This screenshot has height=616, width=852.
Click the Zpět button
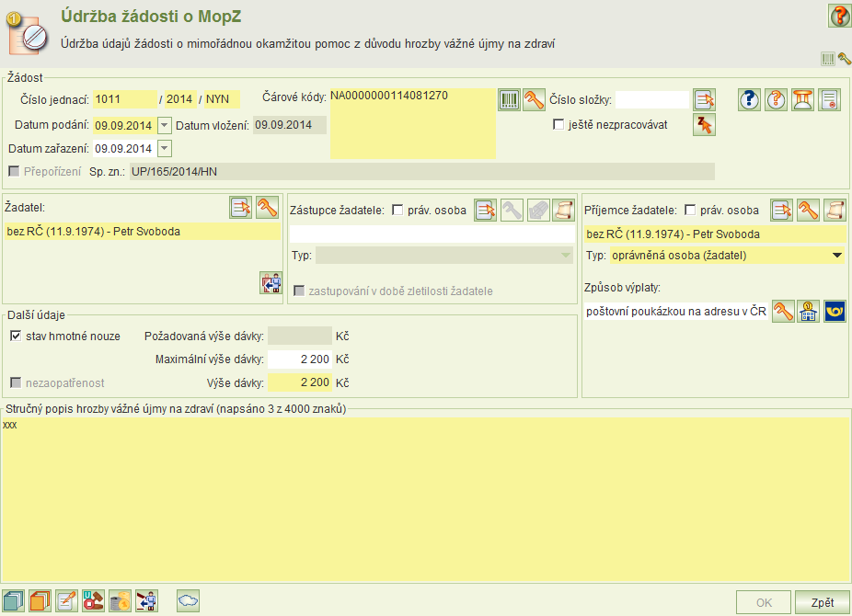pyautogui.click(x=823, y=602)
